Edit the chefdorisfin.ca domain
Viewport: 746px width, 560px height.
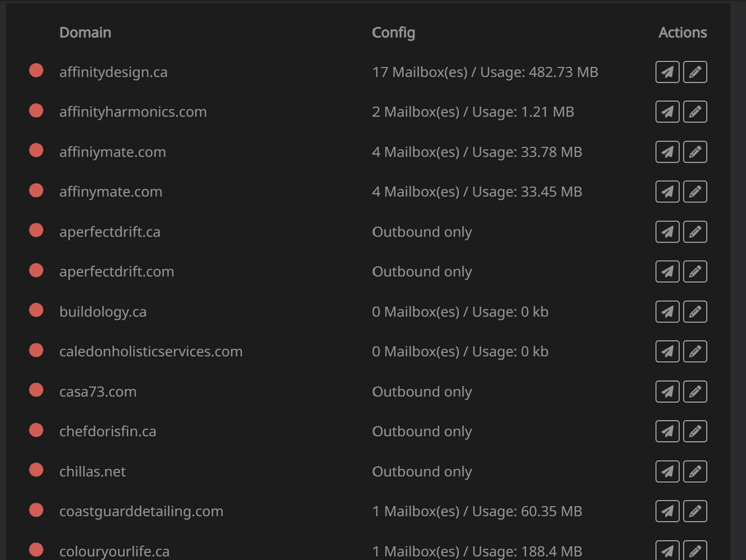[x=695, y=431]
